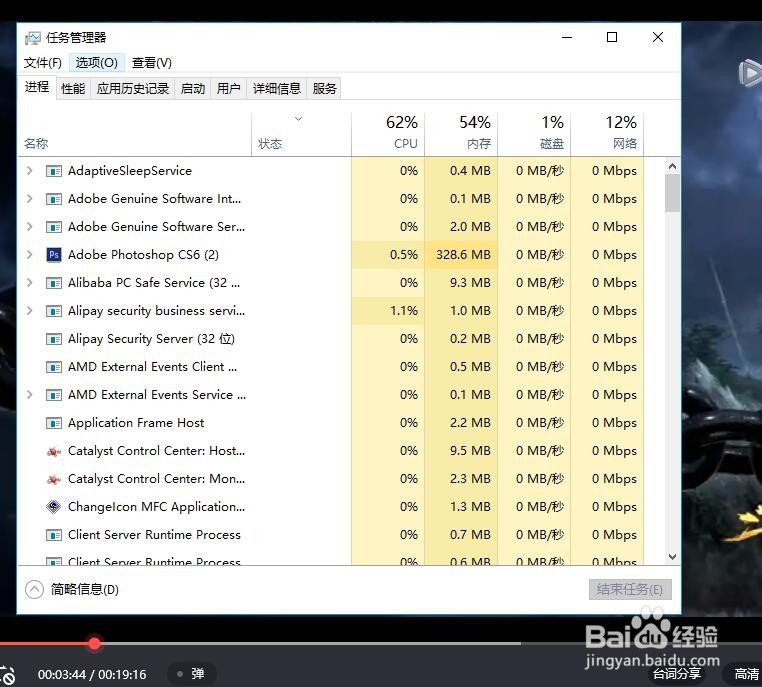Click the Alipay Security Server icon
The width and height of the screenshot is (762, 687).
pyautogui.click(x=53, y=339)
